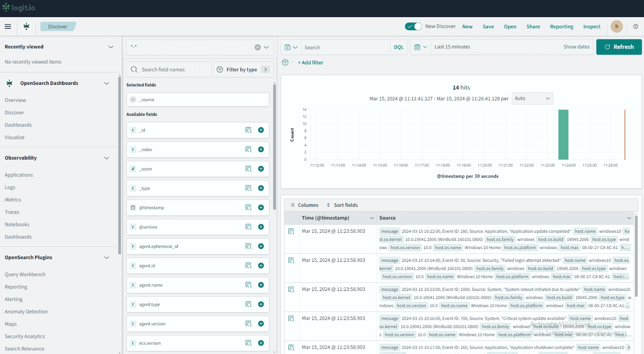Open the change-all-filters menu icon
Viewport: 644px width, 354px height.
point(285,63)
